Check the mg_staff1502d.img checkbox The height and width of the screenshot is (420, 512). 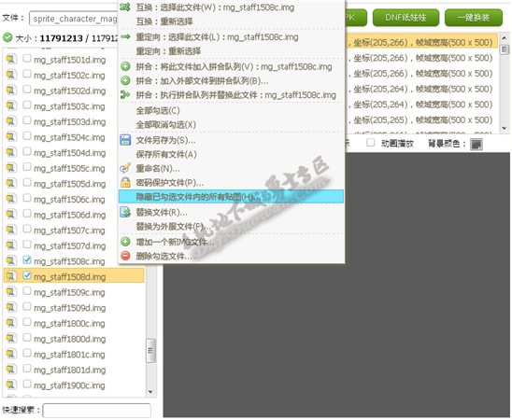tap(27, 90)
